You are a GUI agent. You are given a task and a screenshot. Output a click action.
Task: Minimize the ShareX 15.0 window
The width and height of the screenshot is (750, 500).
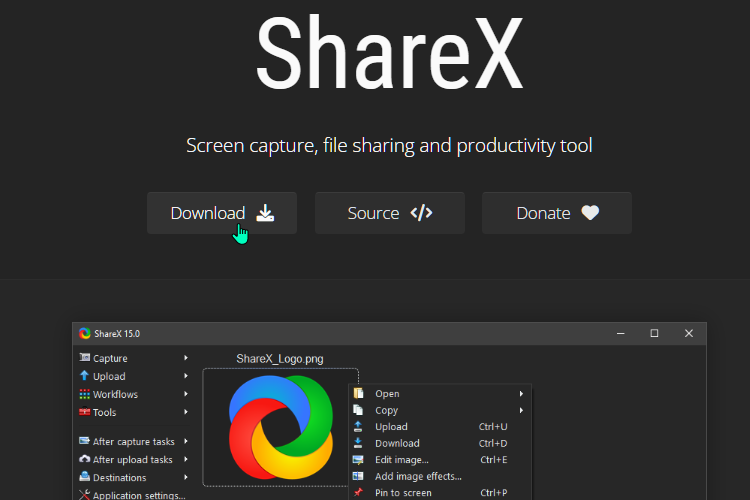click(x=620, y=333)
